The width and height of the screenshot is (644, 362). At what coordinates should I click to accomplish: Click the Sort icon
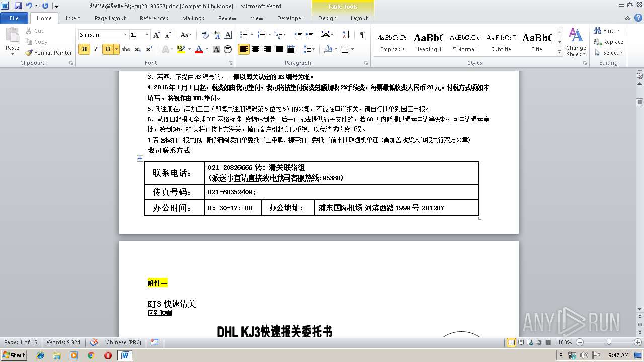point(346,35)
